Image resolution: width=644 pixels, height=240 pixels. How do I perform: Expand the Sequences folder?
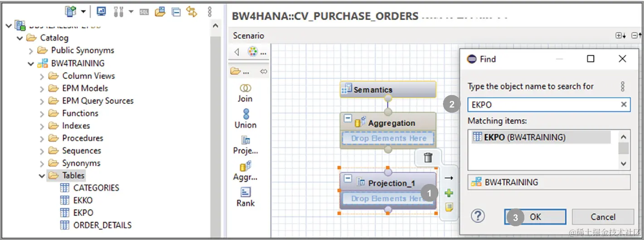[x=42, y=151]
